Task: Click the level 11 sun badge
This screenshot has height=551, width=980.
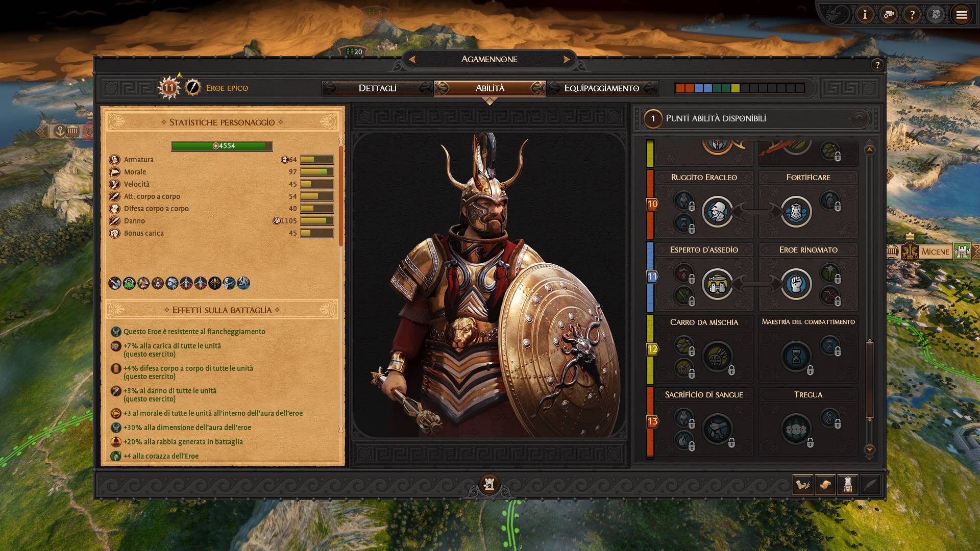Action: coord(169,88)
